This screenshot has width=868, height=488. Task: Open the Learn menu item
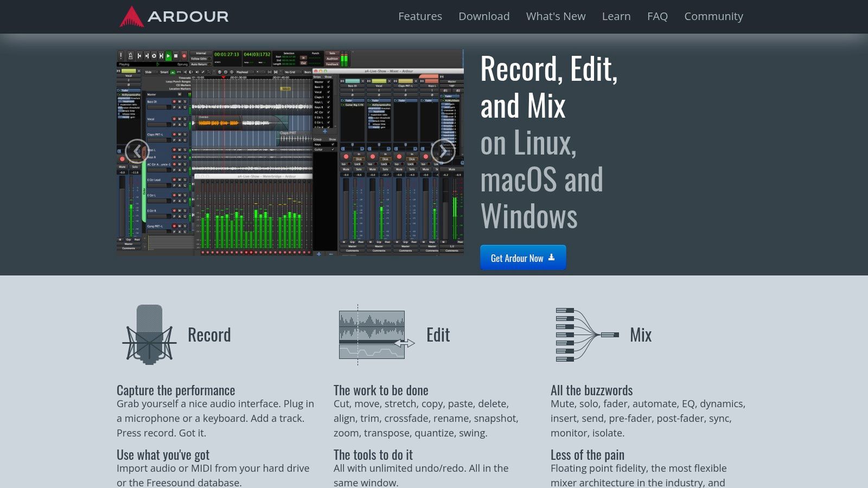[616, 16]
